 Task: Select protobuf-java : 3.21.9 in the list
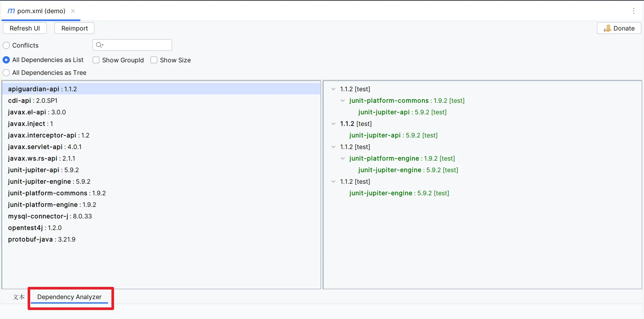pyautogui.click(x=42, y=239)
